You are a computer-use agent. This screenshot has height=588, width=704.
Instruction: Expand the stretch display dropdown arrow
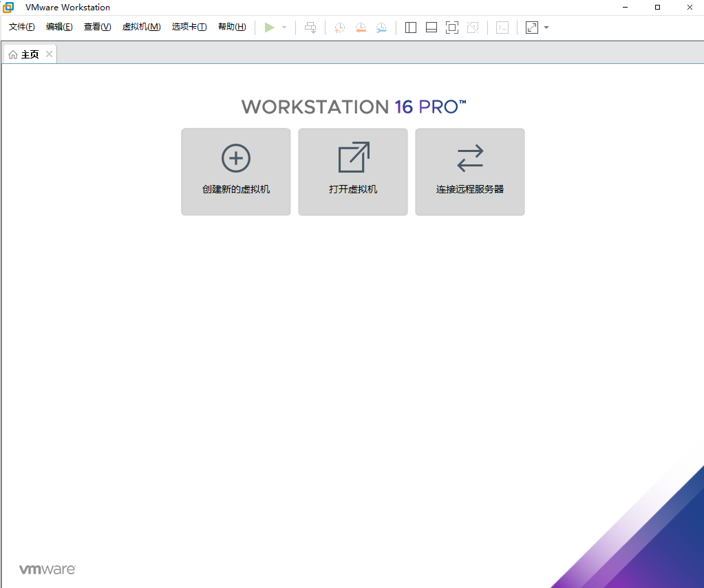pos(546,28)
